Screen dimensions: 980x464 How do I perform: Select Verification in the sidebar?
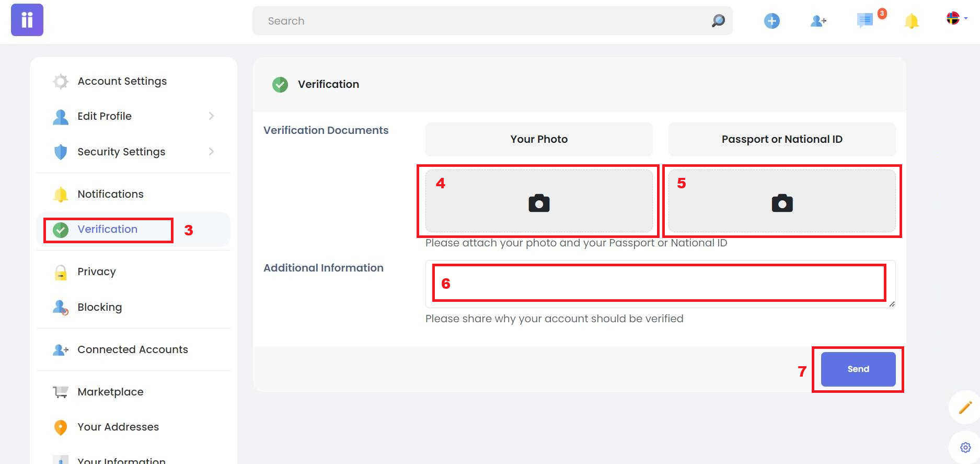pos(133,229)
